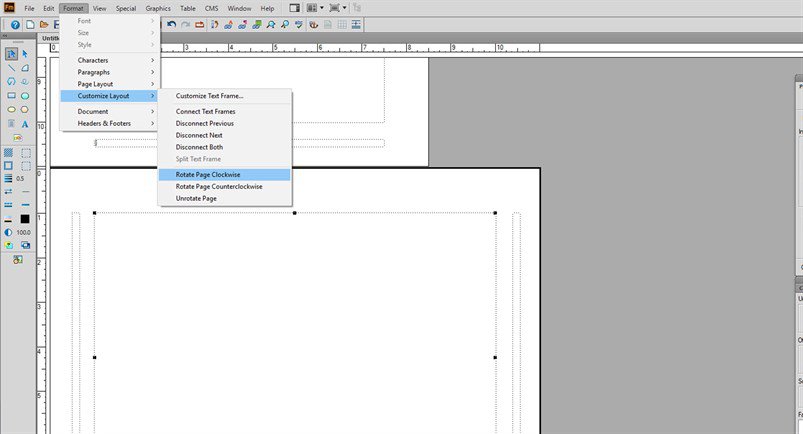
Task: Select the Smart Select tool
Action: [x=11, y=54]
